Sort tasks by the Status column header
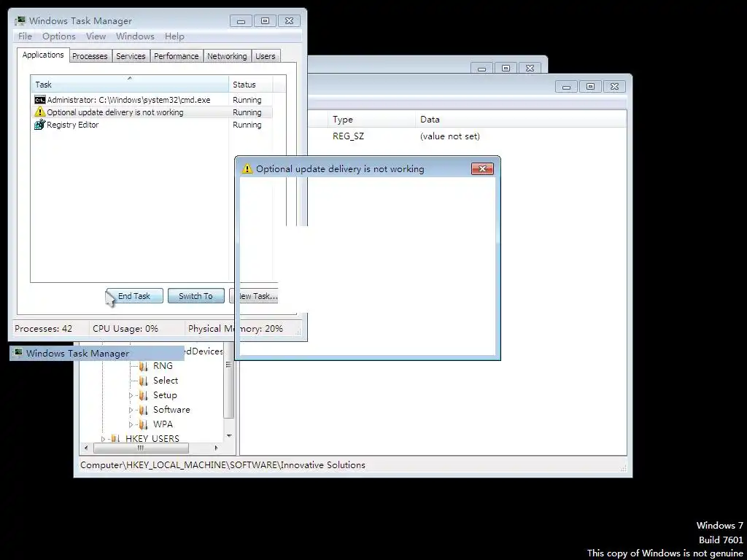The image size is (747, 560). tap(251, 85)
